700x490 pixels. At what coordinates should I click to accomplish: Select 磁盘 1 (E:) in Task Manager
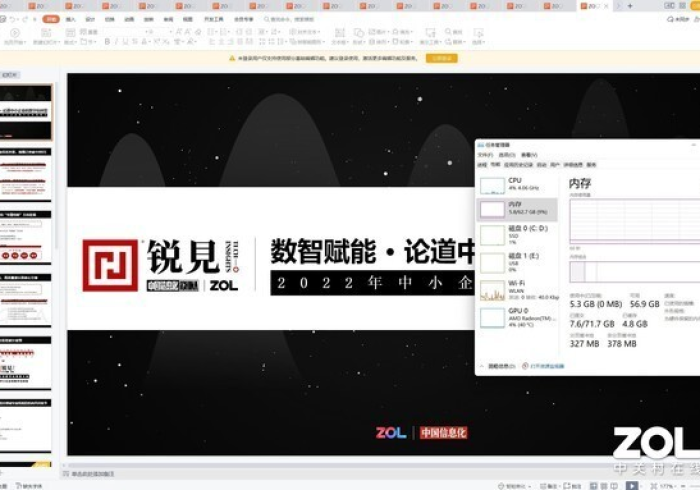[x=517, y=262]
